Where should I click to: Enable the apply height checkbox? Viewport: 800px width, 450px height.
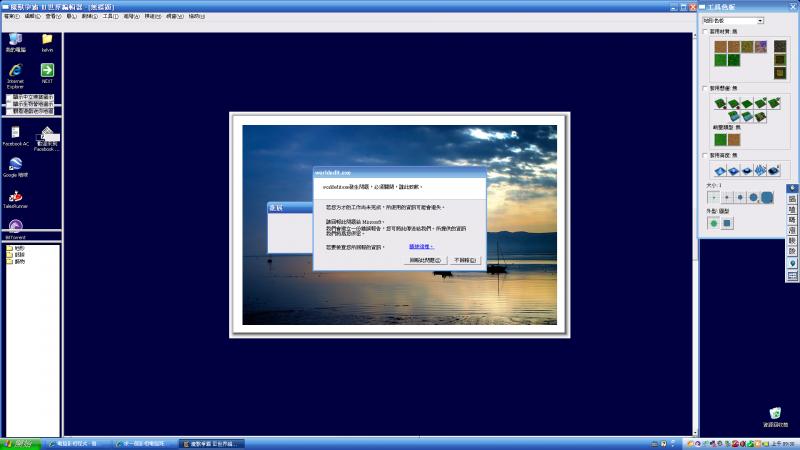(x=705, y=155)
